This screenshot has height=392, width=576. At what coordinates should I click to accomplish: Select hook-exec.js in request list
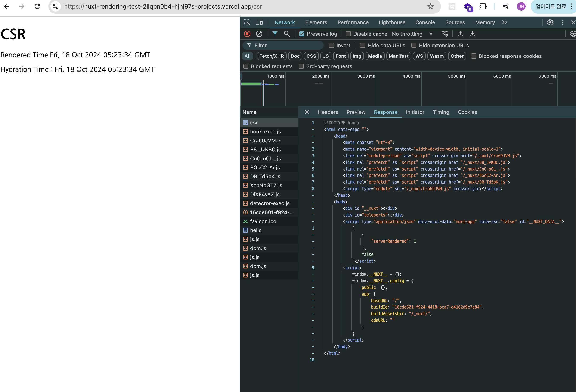[x=265, y=132]
